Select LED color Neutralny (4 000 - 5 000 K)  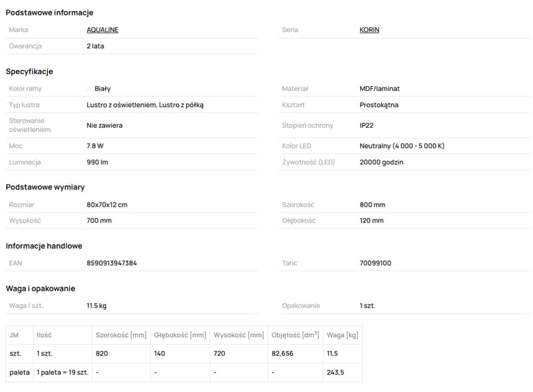pyautogui.click(x=402, y=146)
